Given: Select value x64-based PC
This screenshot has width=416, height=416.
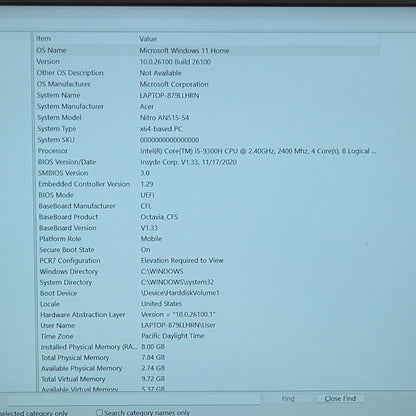Looking at the screenshot, I should coord(161,129).
